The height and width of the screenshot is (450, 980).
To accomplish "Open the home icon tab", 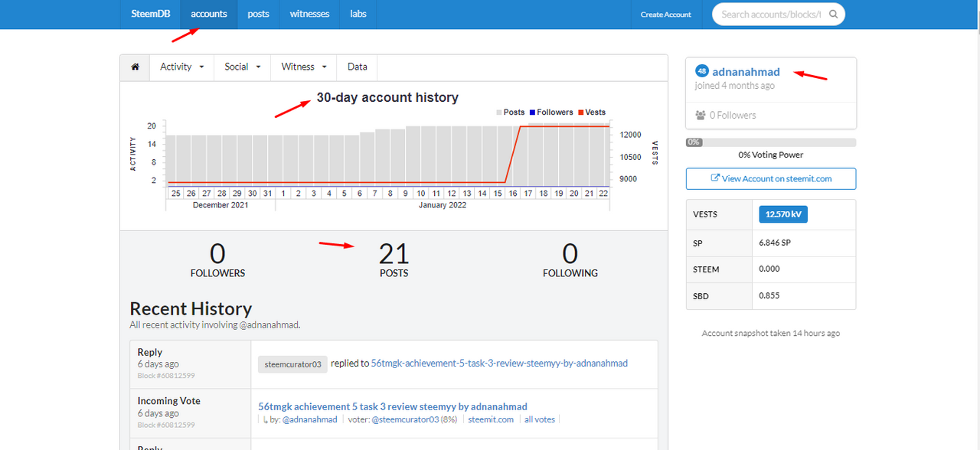I will (135, 67).
